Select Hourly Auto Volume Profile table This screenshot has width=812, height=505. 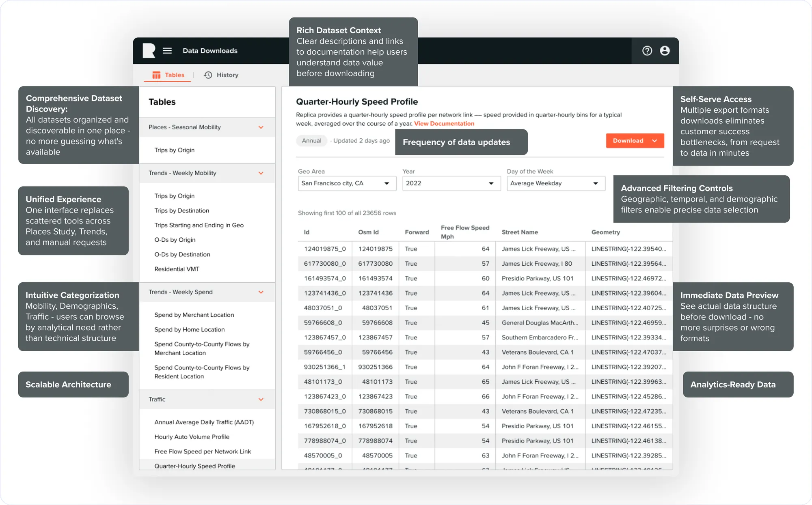pos(192,437)
